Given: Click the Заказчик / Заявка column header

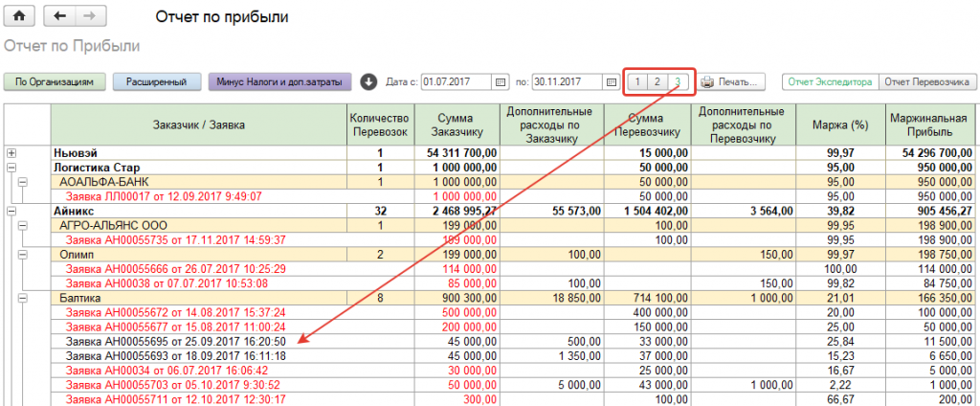Looking at the screenshot, I should [x=199, y=125].
